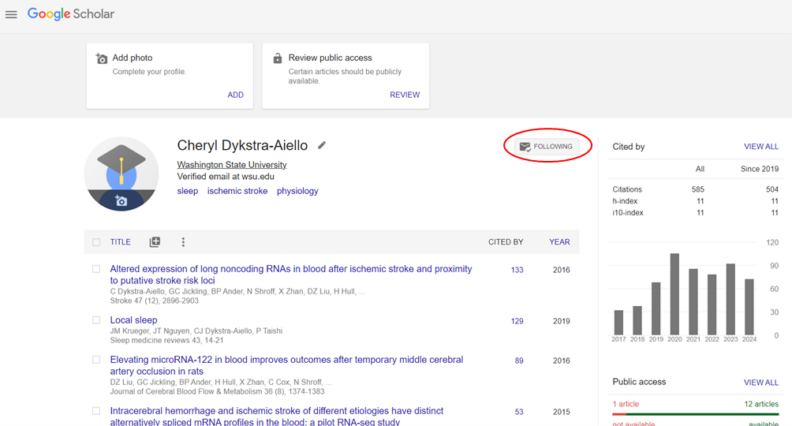Sort articles by YEAR column

560,242
